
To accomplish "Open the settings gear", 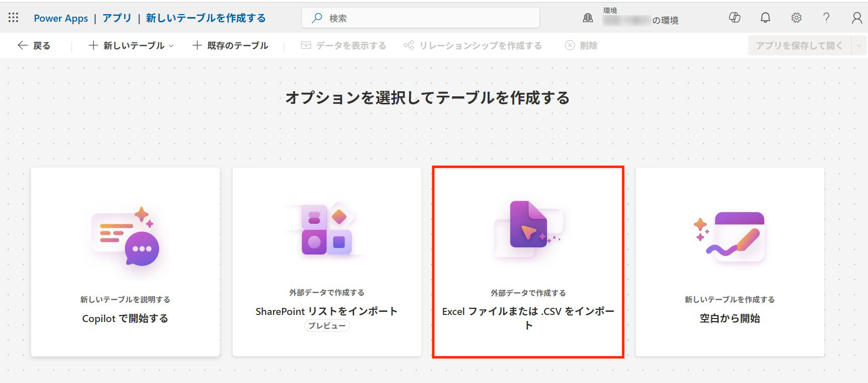I will 796,18.
